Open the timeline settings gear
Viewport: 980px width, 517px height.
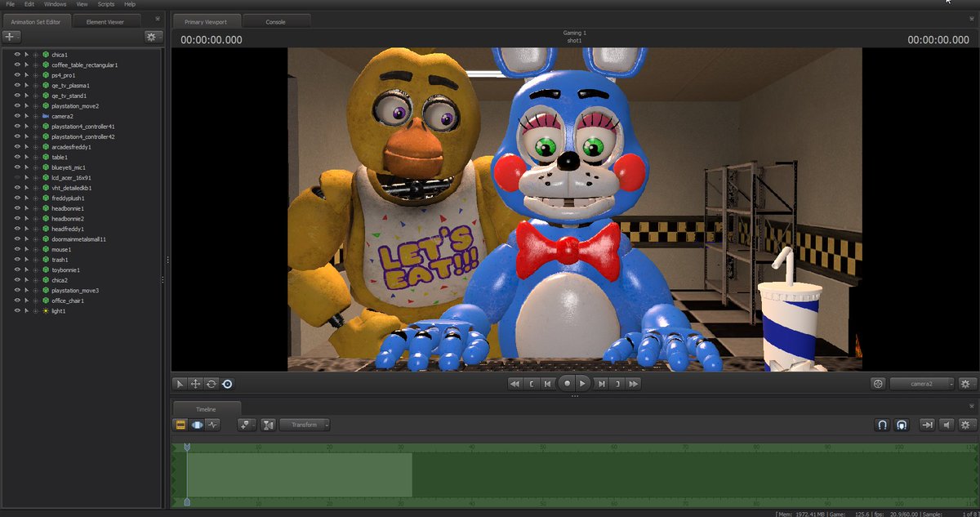[x=967, y=425]
